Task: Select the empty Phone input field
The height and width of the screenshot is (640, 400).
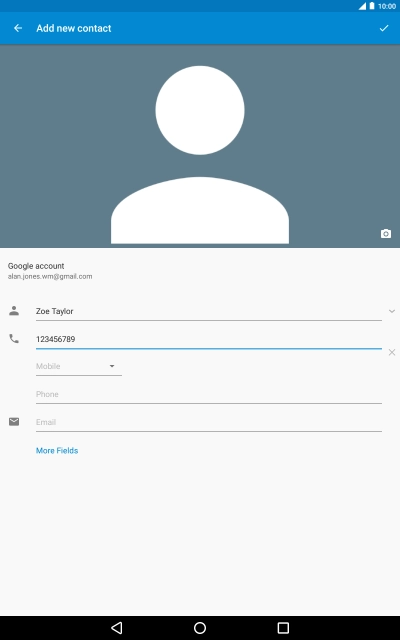Action: (209, 395)
